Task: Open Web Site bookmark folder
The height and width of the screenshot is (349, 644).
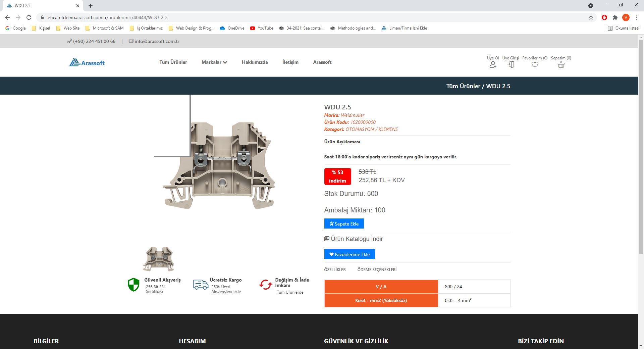Action: (x=68, y=28)
